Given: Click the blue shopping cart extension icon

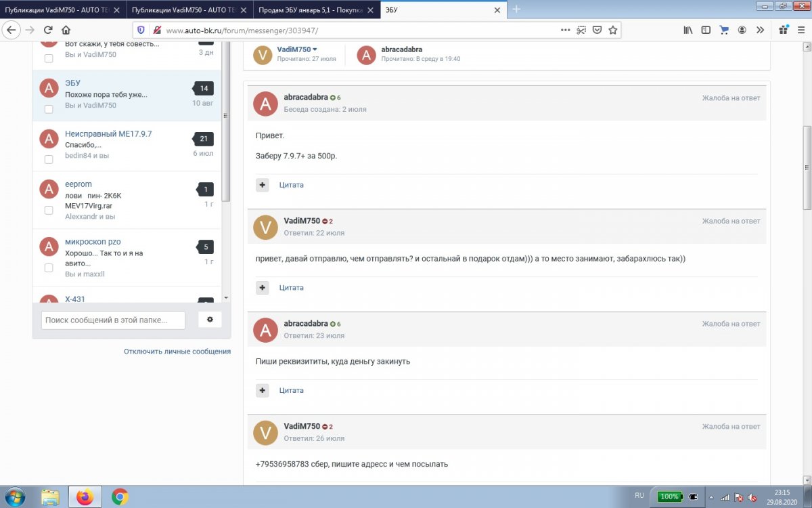Looking at the screenshot, I should click(x=724, y=30).
